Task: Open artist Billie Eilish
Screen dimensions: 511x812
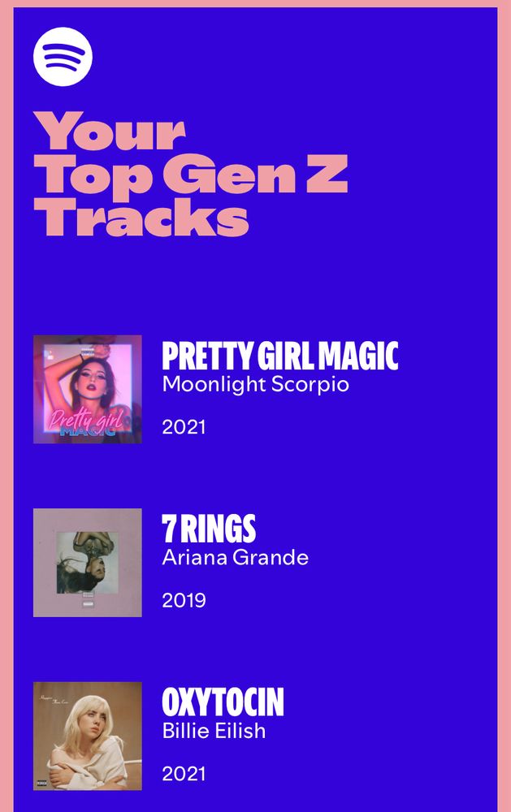Action: [x=214, y=731]
